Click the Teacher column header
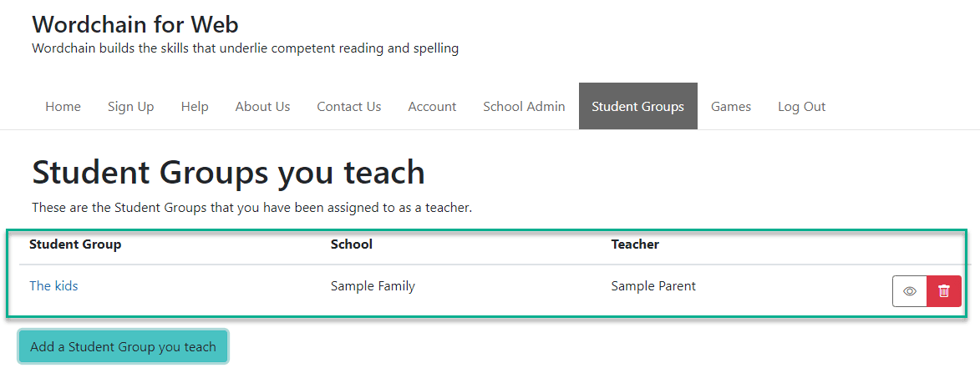Image resolution: width=980 pixels, height=378 pixels. (x=635, y=244)
